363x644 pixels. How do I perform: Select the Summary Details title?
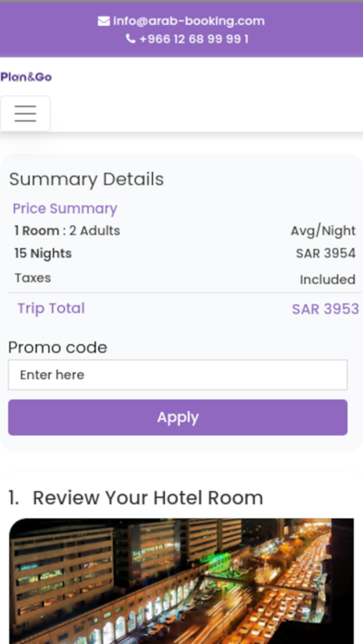coord(86,180)
